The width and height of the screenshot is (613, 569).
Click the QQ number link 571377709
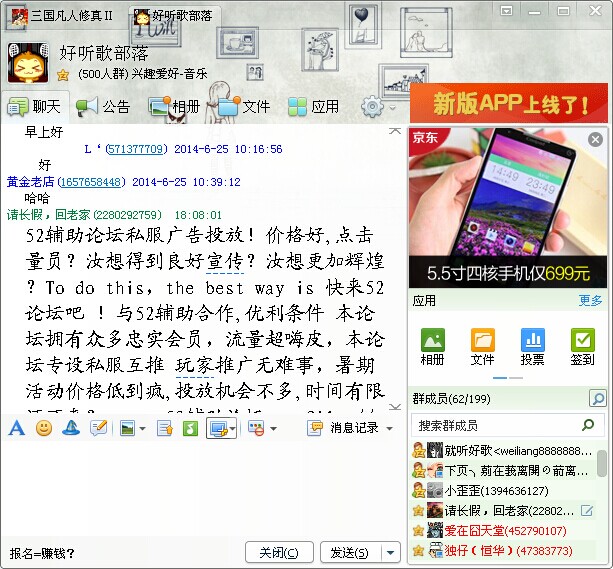point(136,149)
